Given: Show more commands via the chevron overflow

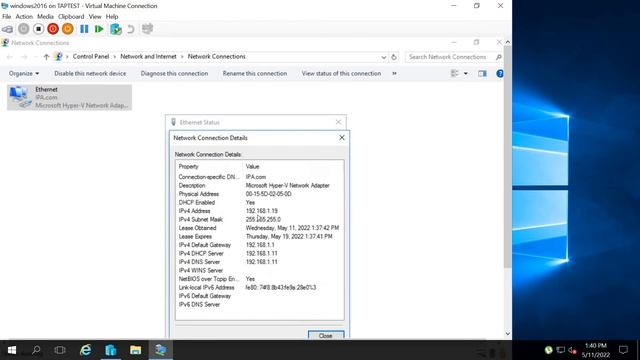Looking at the screenshot, I should 394,73.
